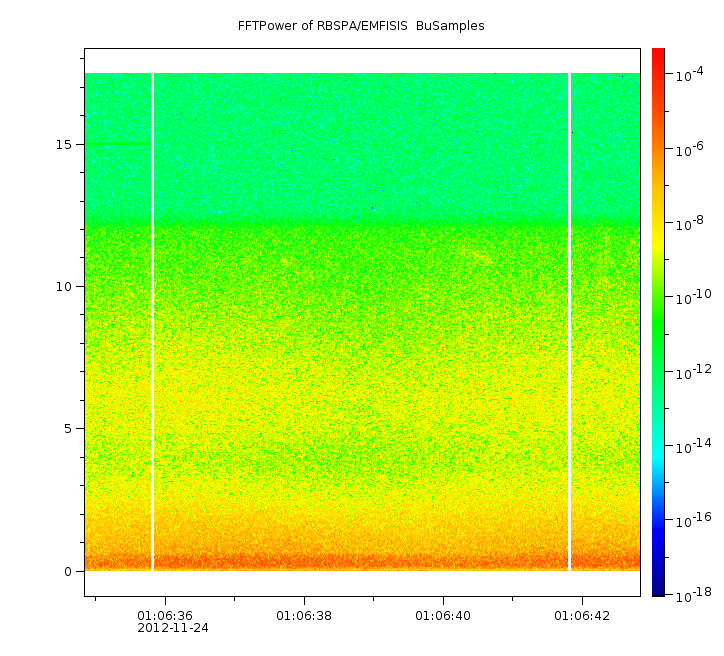Click the colorbar label 10^-10
Viewport: 724px width, 656px height.
(x=694, y=298)
